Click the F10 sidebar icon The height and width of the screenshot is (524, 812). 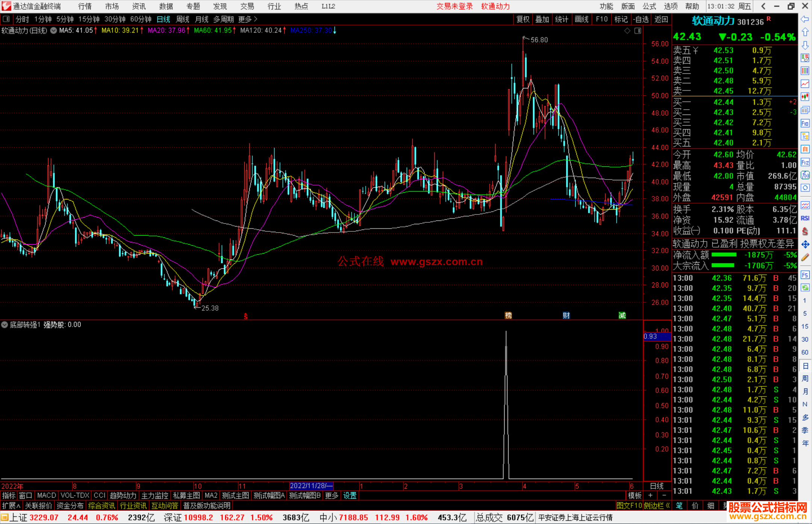pos(805,123)
